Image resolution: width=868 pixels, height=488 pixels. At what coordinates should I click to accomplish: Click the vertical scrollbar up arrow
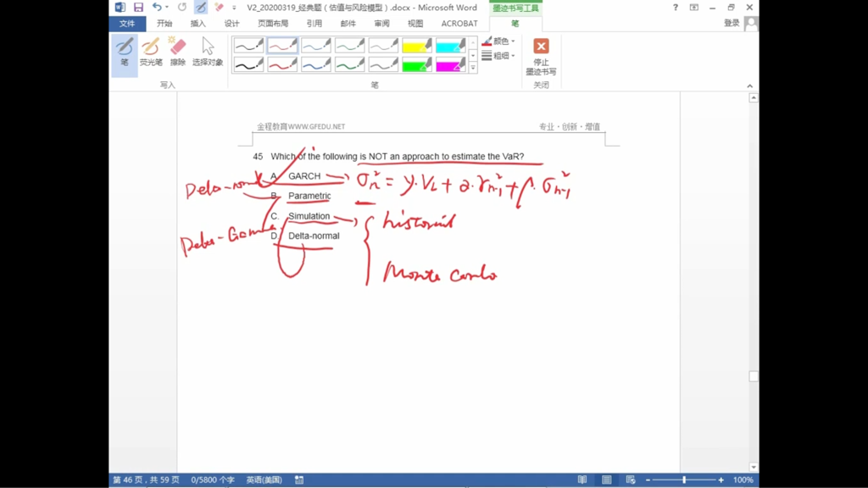point(754,98)
